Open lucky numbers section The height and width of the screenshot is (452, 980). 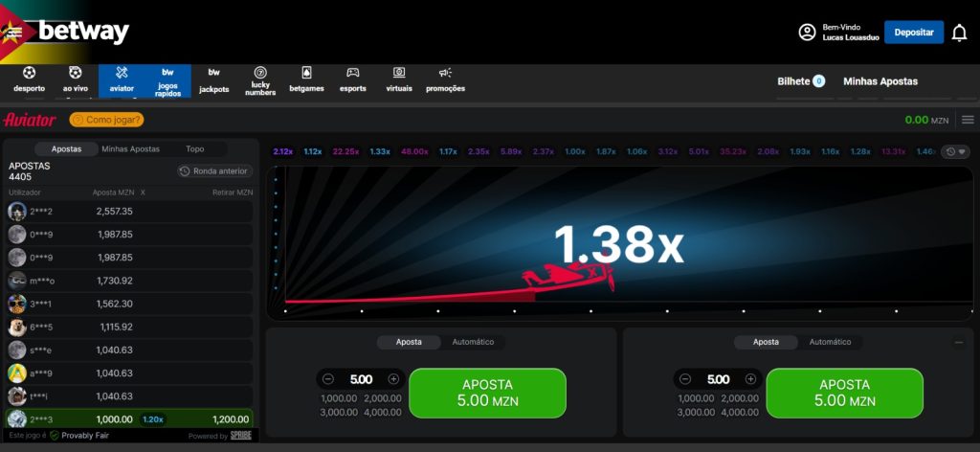pos(260,80)
